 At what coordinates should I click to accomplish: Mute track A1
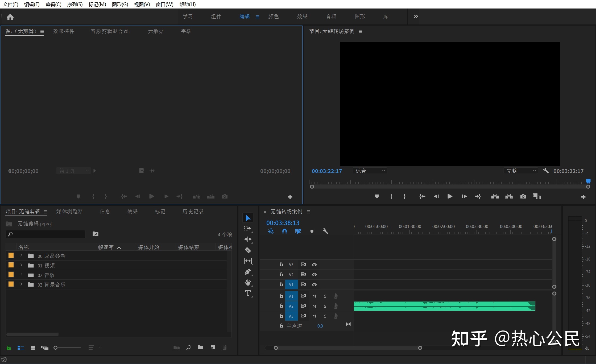tap(314, 296)
